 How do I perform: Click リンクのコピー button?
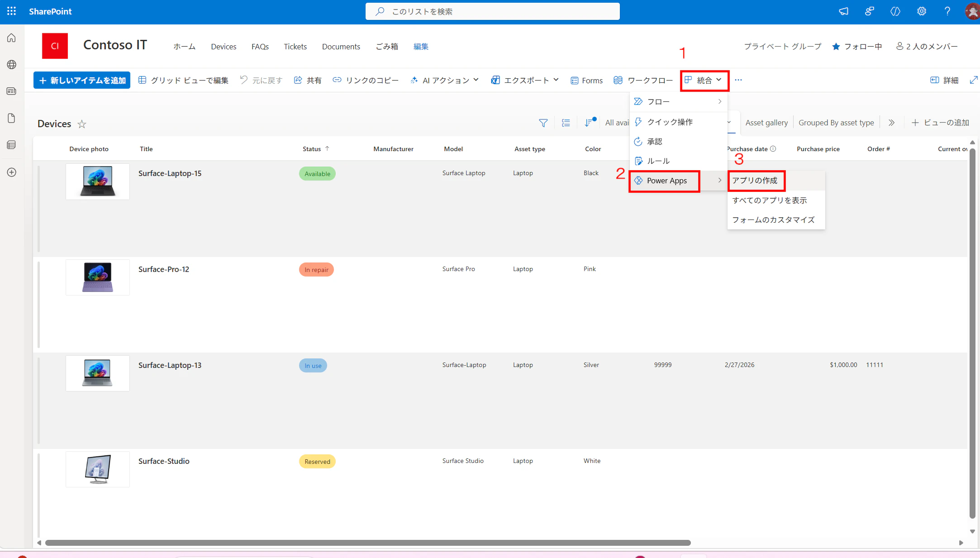point(366,80)
